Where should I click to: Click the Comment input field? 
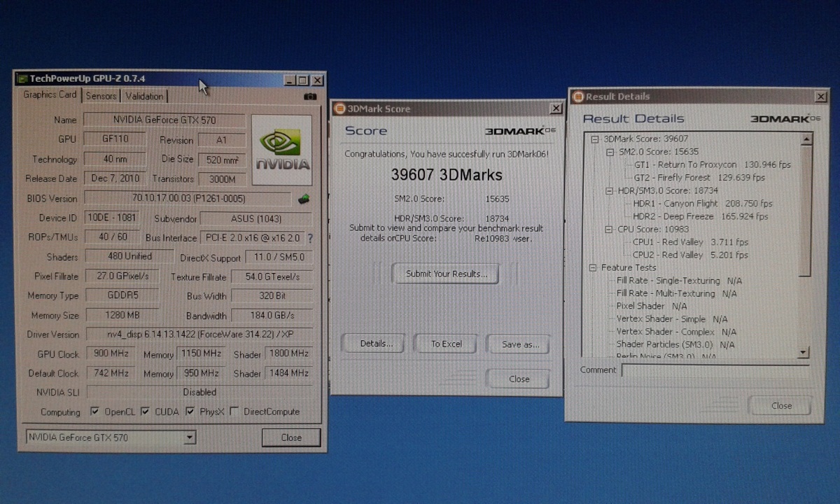(715, 370)
